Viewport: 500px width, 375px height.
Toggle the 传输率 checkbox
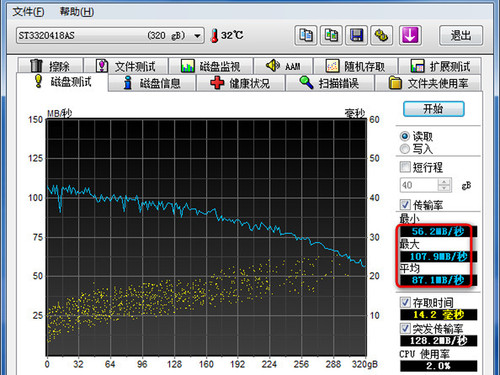[405, 204]
